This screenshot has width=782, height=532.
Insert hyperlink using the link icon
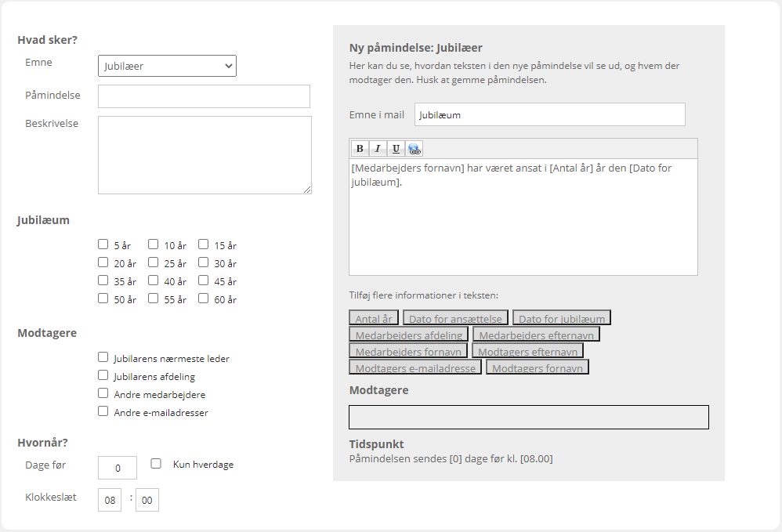point(415,149)
